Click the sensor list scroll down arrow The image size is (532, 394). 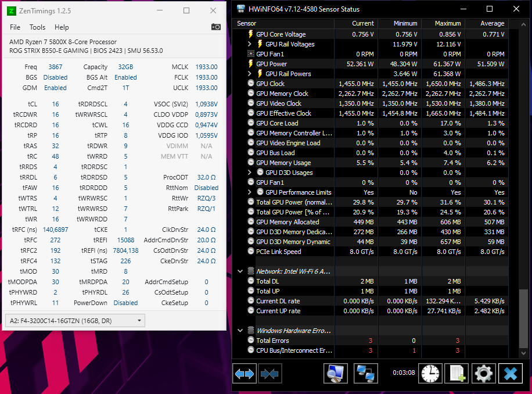click(x=523, y=353)
